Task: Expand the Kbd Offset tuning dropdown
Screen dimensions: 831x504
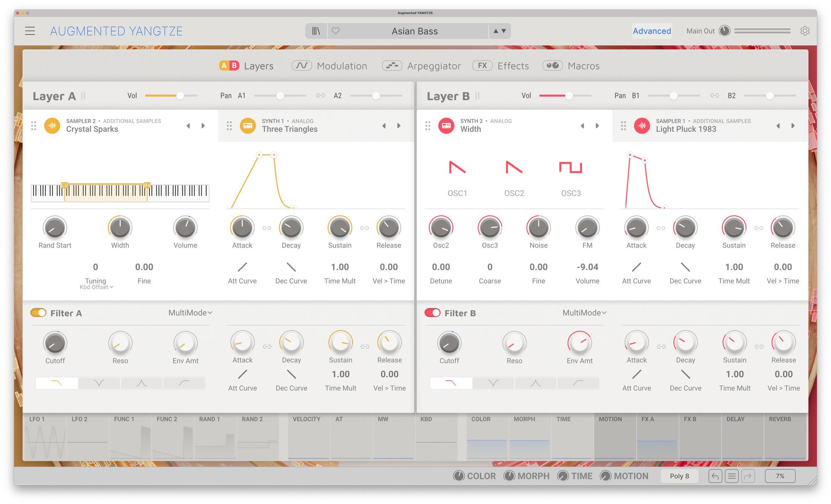Action: point(96,287)
